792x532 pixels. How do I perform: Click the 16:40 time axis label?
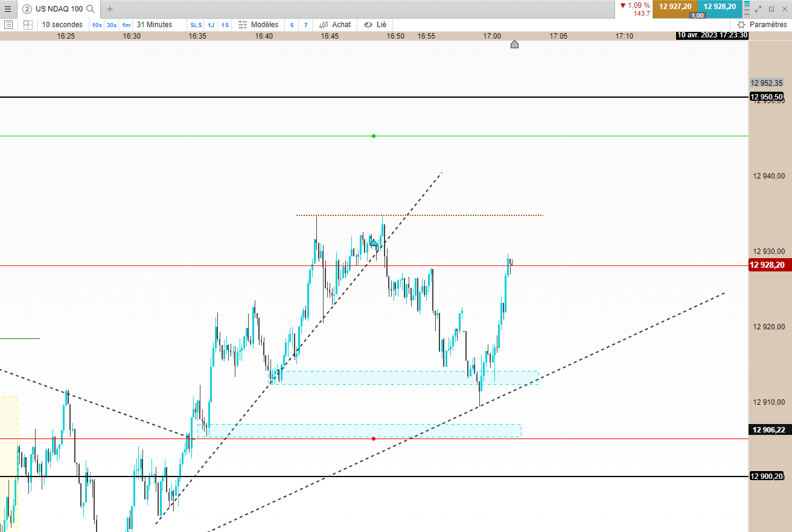pos(264,36)
